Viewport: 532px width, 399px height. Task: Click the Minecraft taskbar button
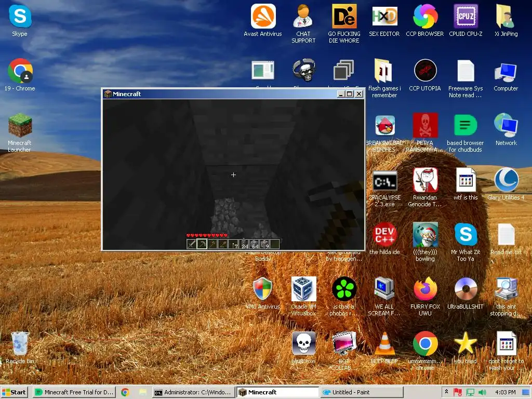click(x=277, y=392)
